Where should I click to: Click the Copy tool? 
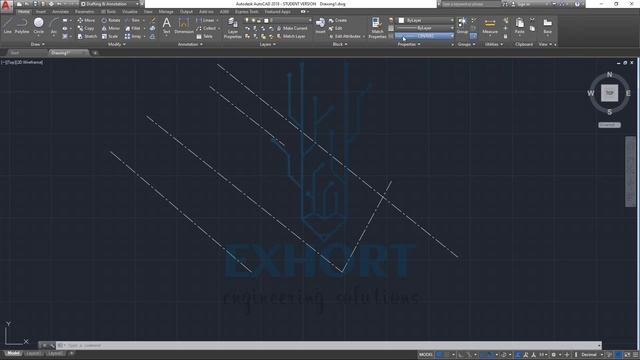[86, 28]
